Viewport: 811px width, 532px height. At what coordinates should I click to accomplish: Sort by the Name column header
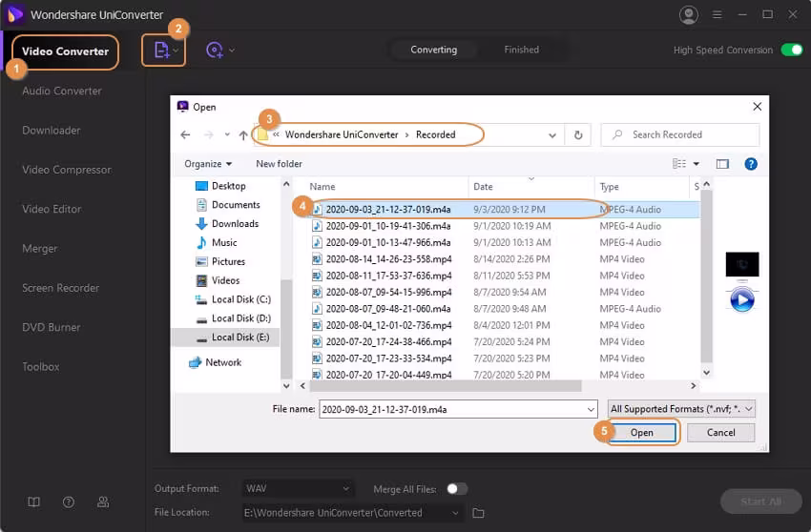pyautogui.click(x=322, y=187)
